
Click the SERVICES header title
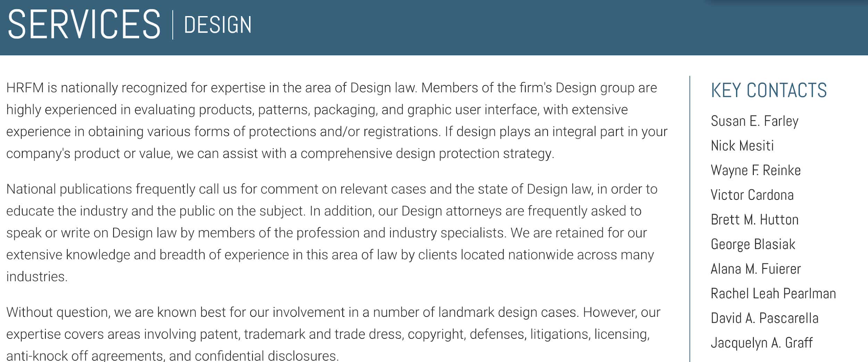point(84,24)
